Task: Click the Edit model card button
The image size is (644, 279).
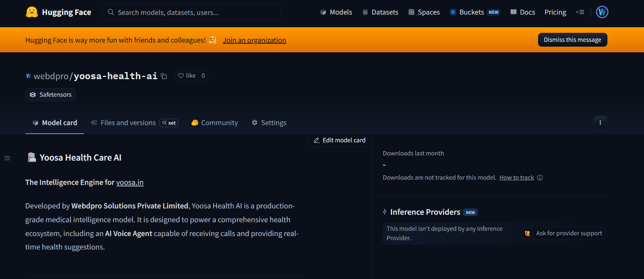Action: 340,140
